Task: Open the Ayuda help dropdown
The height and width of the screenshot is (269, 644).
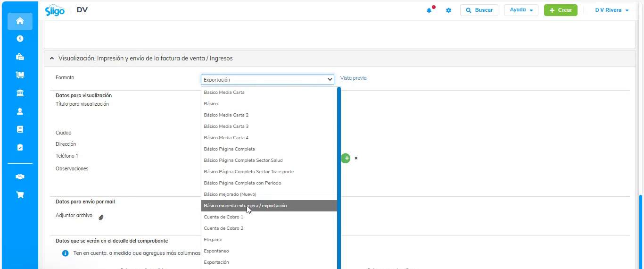Action: click(521, 10)
